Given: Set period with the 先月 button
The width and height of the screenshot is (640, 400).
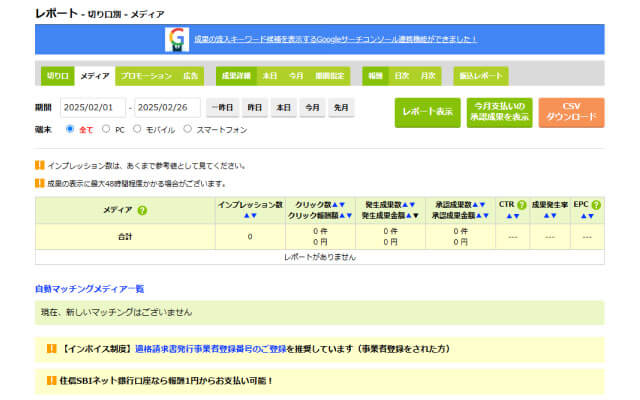Looking at the screenshot, I should point(341,108).
